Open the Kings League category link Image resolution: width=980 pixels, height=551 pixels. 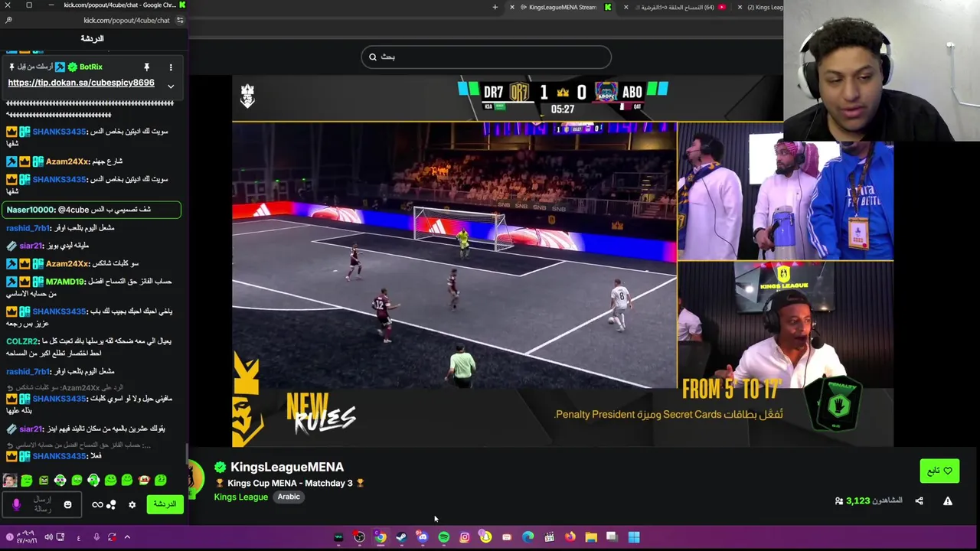pyautogui.click(x=241, y=497)
